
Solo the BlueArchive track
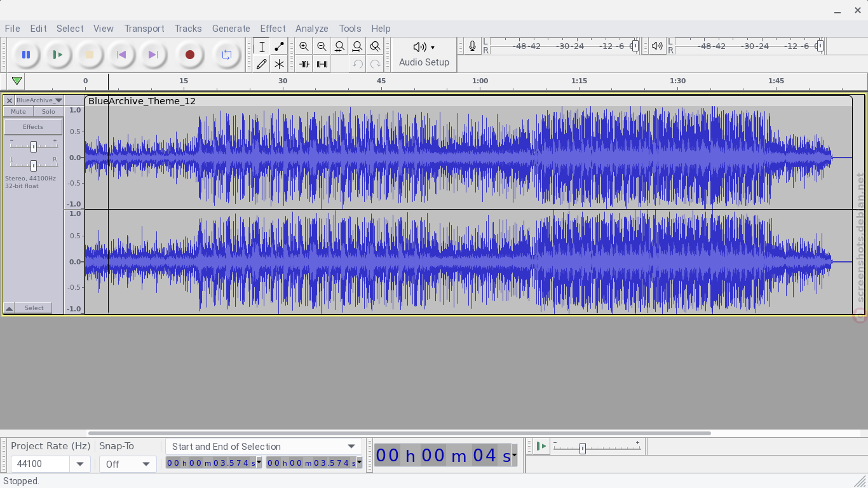[x=48, y=112]
